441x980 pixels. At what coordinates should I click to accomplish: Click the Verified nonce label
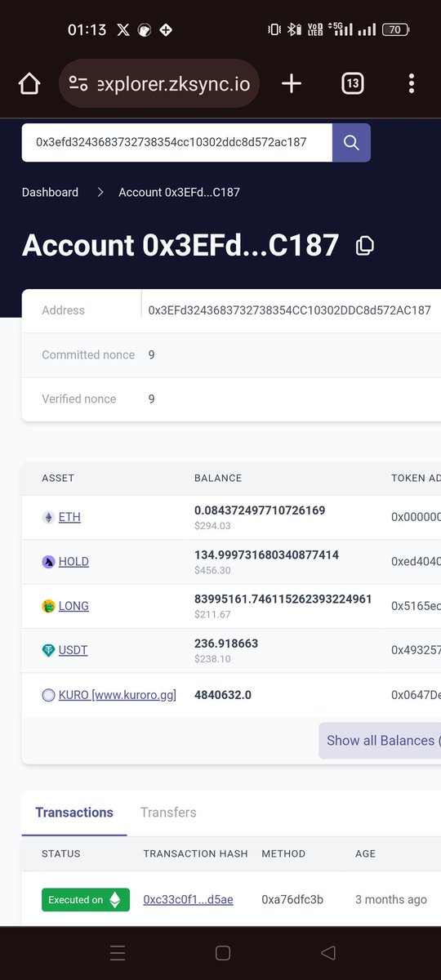coord(79,399)
